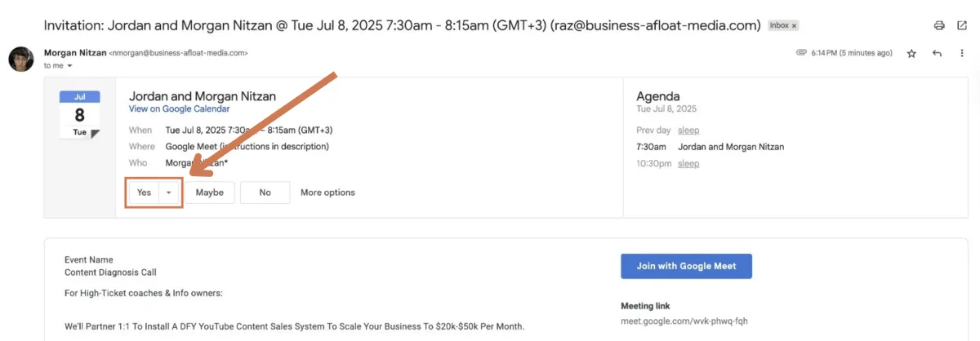Decline the invitation by clicking No
Screen dimensions: 980x341
(265, 193)
